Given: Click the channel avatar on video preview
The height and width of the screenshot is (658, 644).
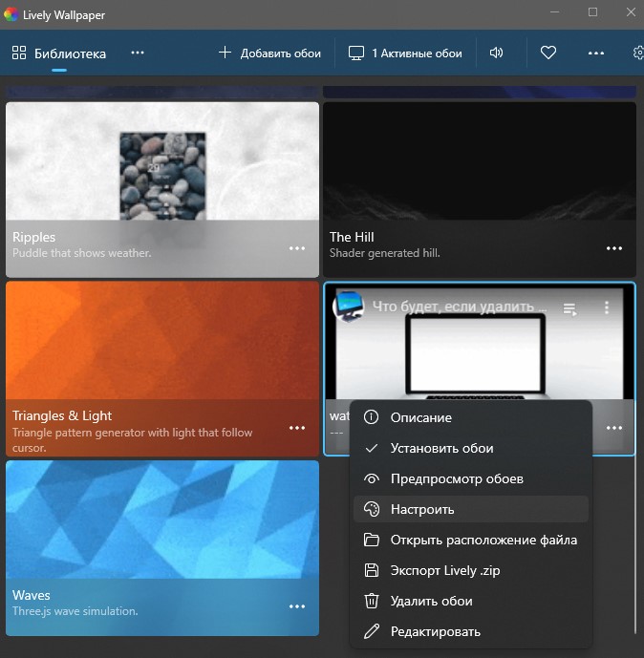Looking at the screenshot, I should 348,307.
